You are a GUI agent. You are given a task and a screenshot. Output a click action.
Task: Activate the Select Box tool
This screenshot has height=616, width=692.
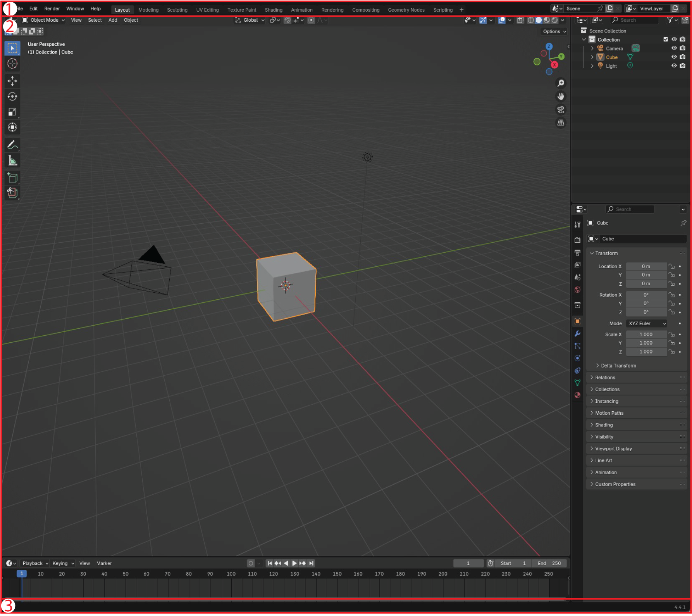point(12,48)
